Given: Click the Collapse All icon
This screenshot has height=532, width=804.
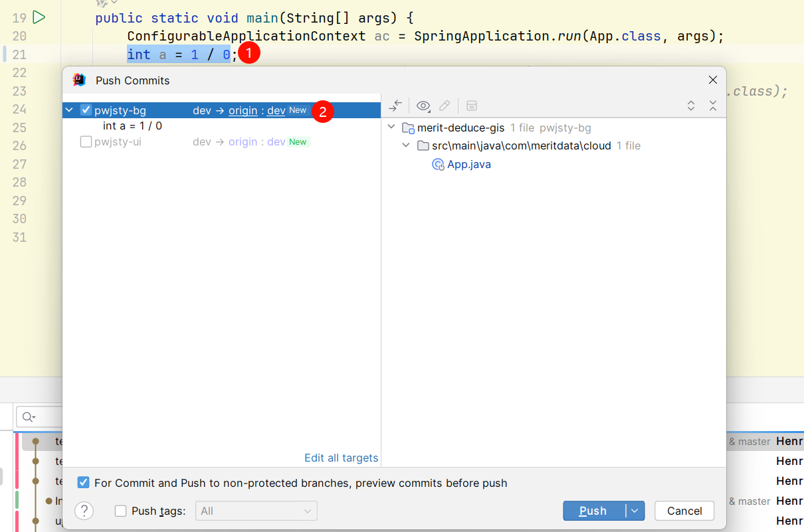Looking at the screenshot, I should click(x=712, y=106).
